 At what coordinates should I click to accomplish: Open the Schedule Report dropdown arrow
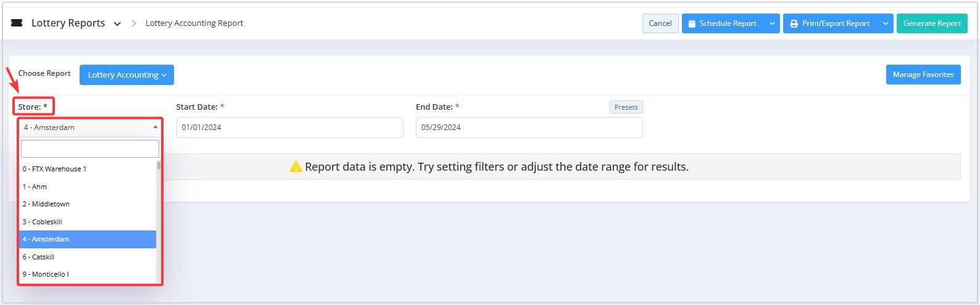(x=772, y=23)
